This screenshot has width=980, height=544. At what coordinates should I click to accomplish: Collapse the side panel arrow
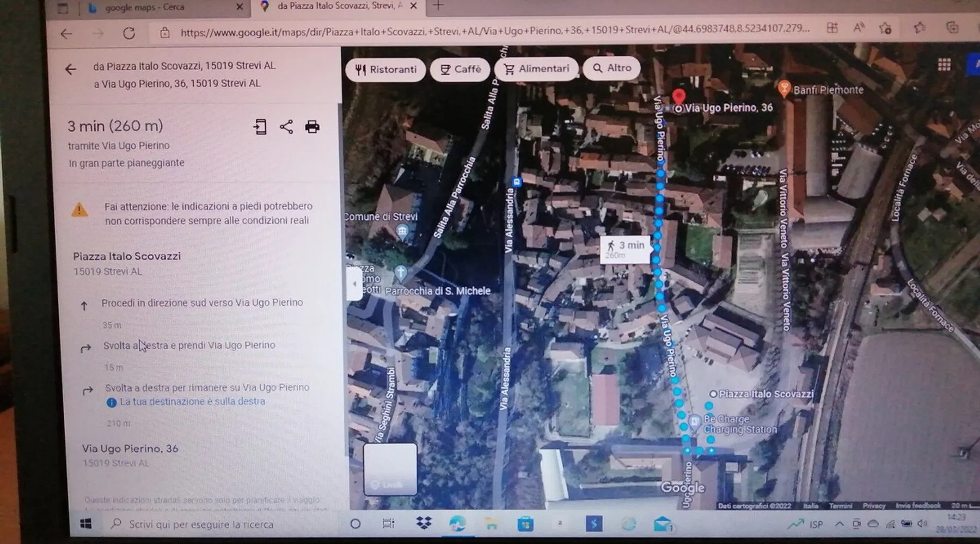click(x=354, y=283)
